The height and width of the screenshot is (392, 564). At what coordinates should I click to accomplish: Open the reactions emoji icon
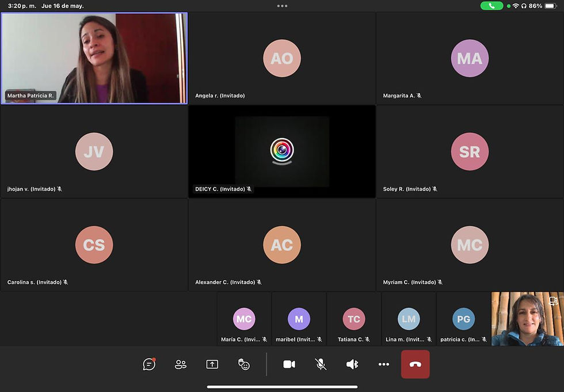point(244,364)
